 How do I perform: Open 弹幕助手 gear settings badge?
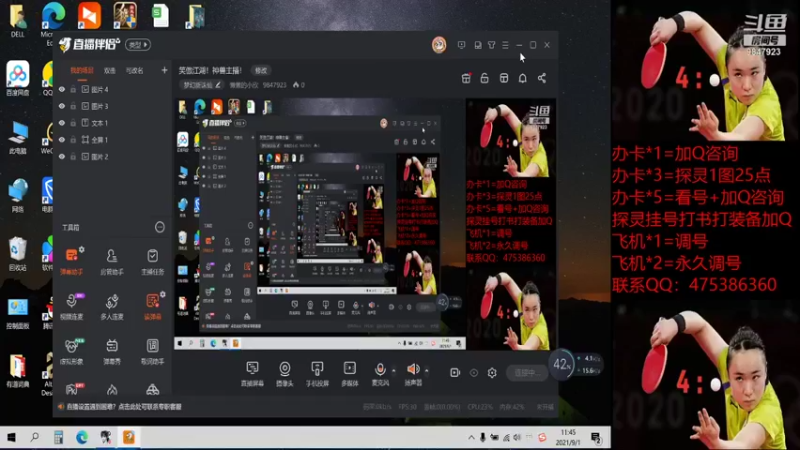[x=82, y=249]
